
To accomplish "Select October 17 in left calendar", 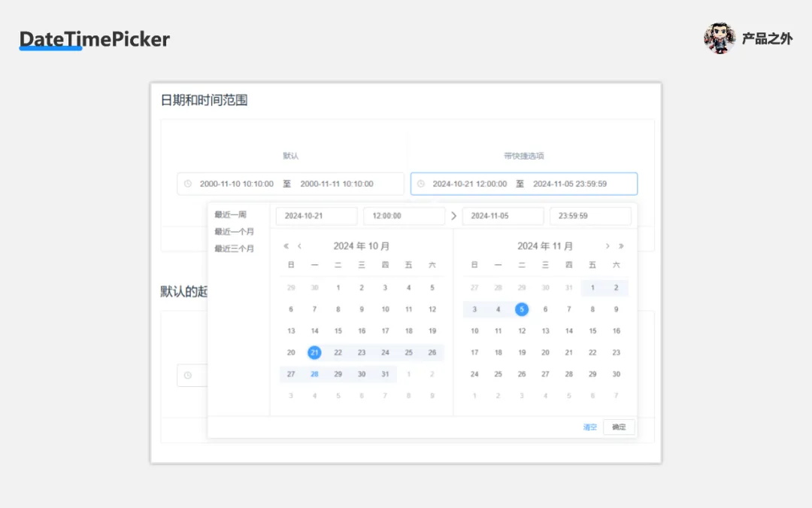I will pos(385,330).
